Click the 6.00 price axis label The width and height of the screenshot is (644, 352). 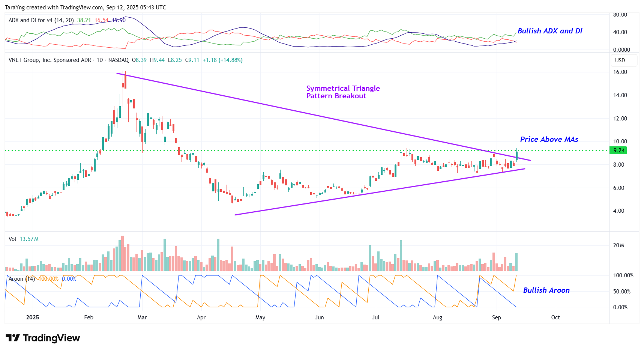coord(618,188)
